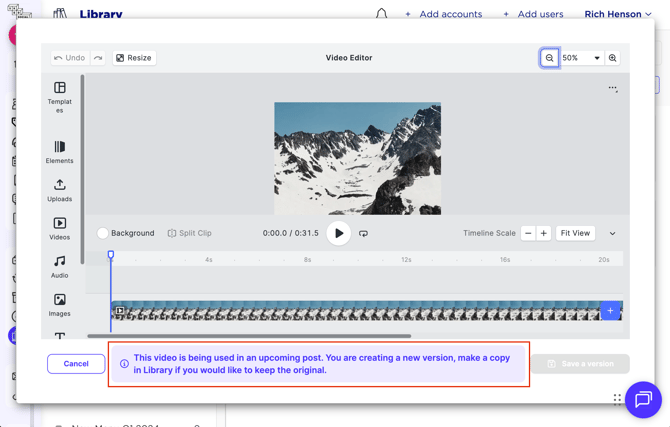This screenshot has width=670, height=427.
Task: Click the Undo button
Action: pyautogui.click(x=70, y=58)
